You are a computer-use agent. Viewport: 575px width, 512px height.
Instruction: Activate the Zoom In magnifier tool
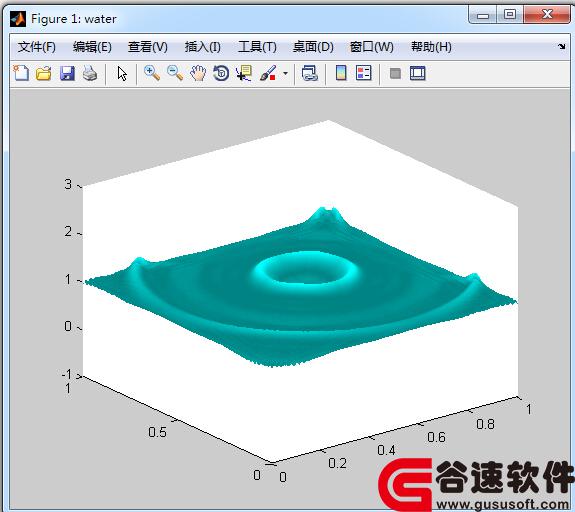(x=152, y=73)
